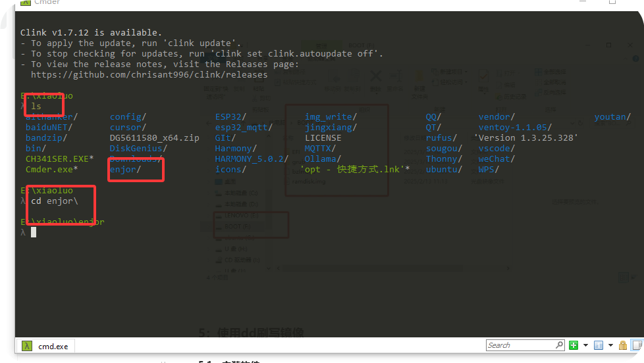Click the 'youtan/' directory entry
Image resolution: width=644 pixels, height=363 pixels.
point(612,117)
